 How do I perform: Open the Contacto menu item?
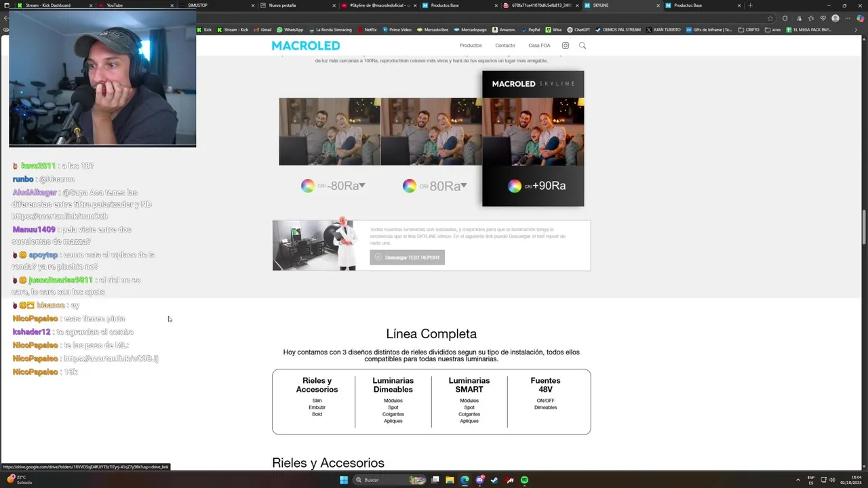tap(505, 45)
